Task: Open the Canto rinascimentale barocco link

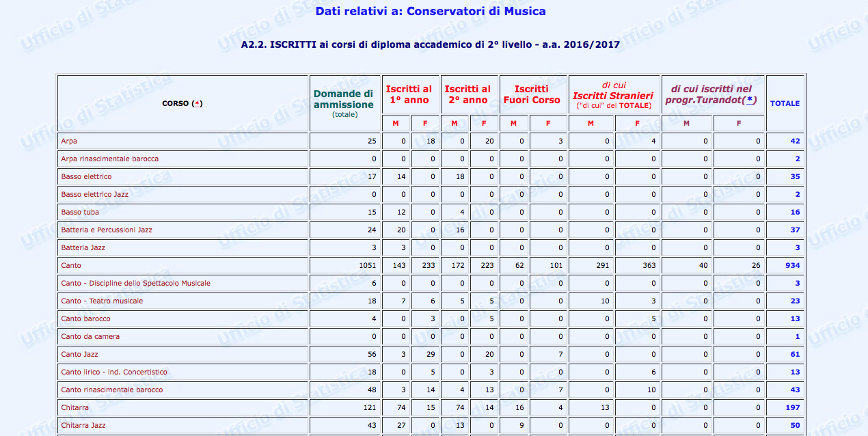Action: [x=111, y=390]
